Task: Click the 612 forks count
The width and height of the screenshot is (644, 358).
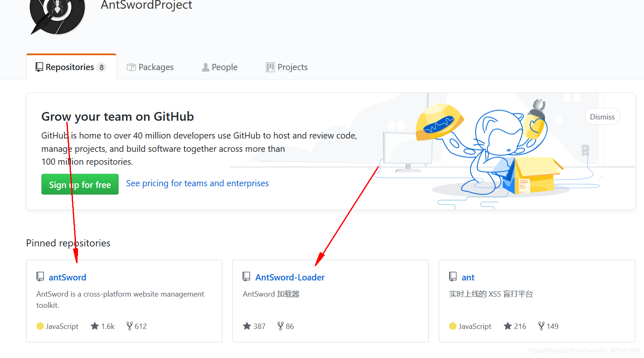Action: click(141, 326)
